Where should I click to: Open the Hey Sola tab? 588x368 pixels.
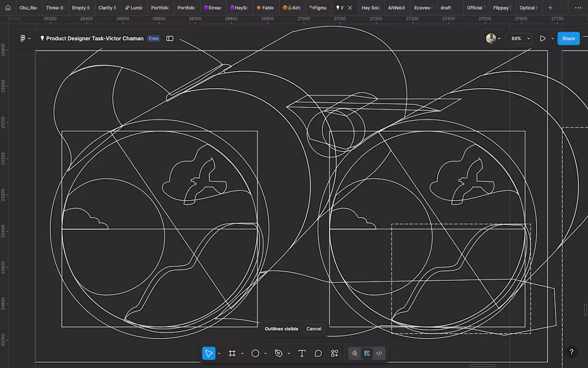[370, 8]
